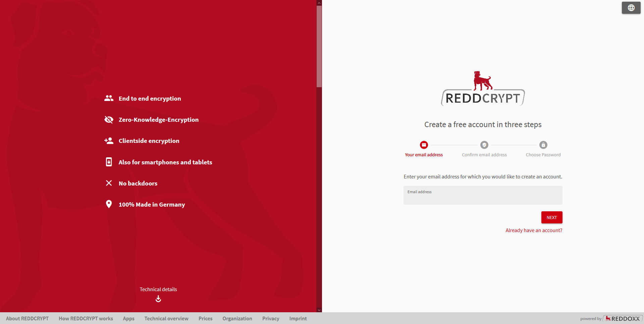This screenshot has height=324, width=644.
Task: Click the red NEXT button
Action: pos(552,217)
